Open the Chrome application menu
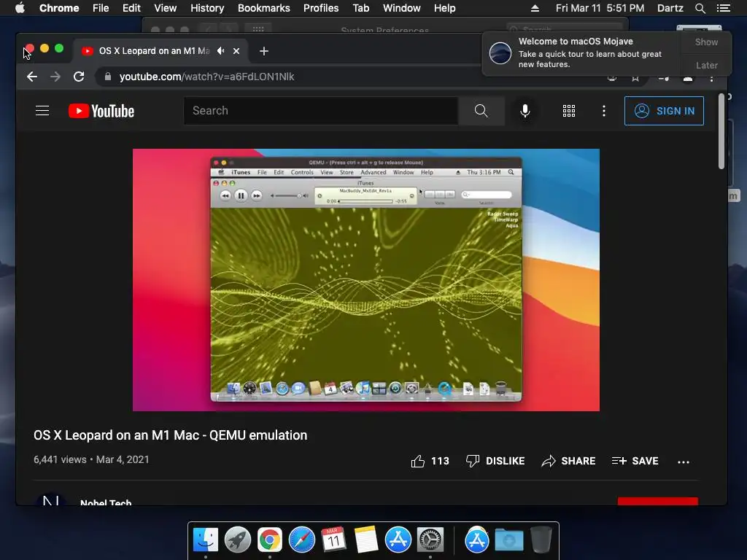 coord(59,8)
